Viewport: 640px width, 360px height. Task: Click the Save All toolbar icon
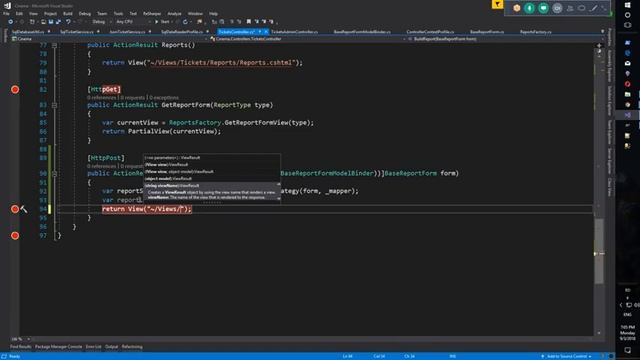tap(58, 22)
